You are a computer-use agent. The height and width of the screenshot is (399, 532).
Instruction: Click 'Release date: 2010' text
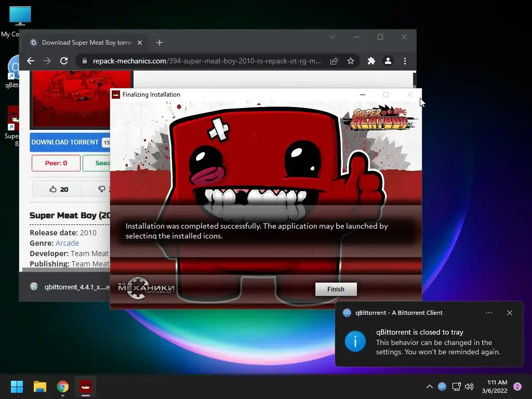coord(63,233)
